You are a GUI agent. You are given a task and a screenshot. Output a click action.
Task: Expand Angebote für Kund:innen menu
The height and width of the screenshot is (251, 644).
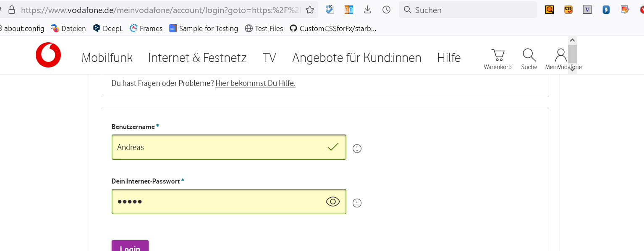pyautogui.click(x=357, y=58)
